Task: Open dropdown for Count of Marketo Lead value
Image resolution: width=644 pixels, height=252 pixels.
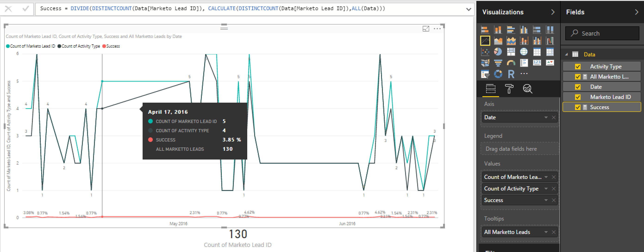Action: 546,177
